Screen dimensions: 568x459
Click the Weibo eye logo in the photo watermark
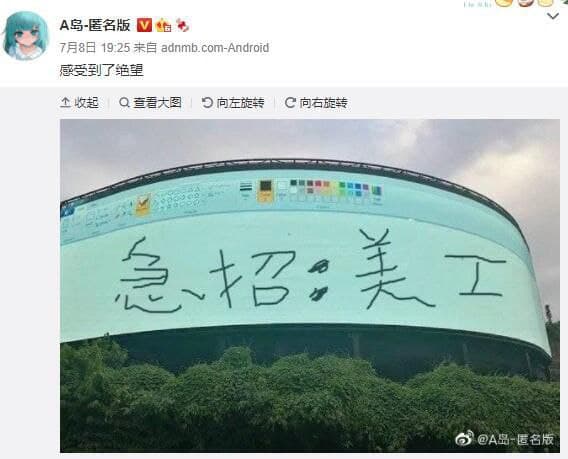[465, 438]
